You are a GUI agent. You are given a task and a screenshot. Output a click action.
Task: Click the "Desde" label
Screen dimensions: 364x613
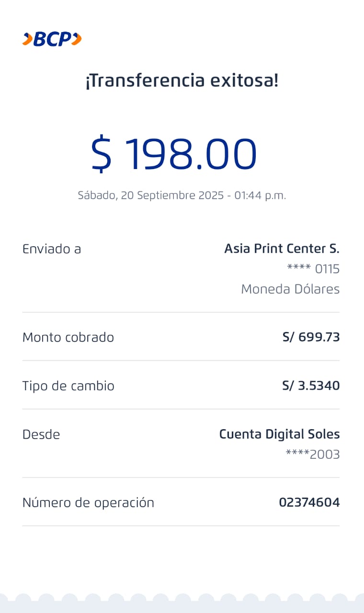pos(41,435)
